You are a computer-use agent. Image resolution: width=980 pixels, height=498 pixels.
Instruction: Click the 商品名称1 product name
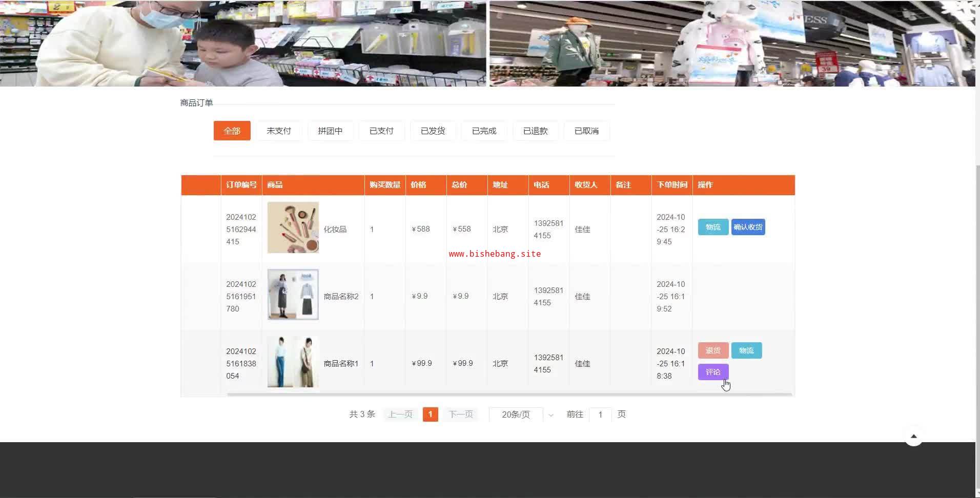(341, 364)
